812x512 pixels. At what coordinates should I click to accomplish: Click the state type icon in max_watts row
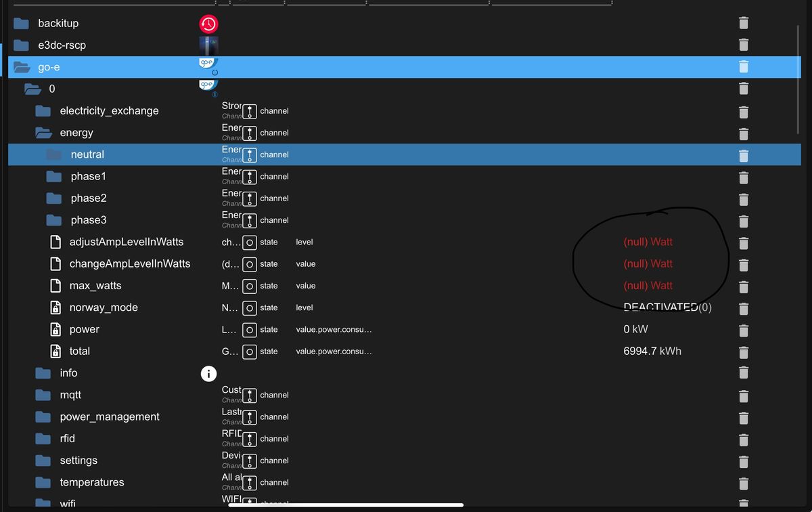coord(250,286)
